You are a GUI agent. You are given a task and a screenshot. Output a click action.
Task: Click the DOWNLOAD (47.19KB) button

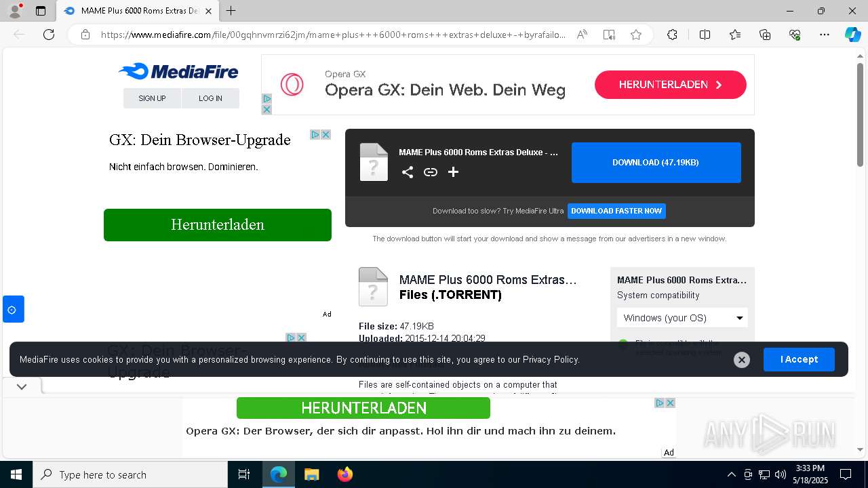point(656,163)
